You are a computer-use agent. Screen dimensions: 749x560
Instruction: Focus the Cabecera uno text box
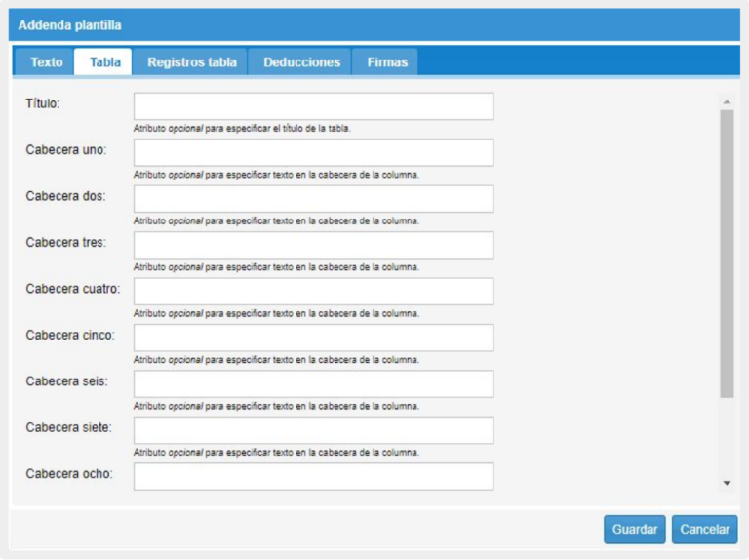tap(313, 153)
